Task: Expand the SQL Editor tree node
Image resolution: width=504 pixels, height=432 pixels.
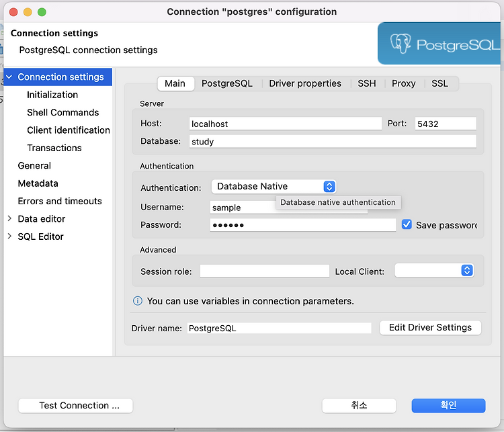Action: [9, 236]
